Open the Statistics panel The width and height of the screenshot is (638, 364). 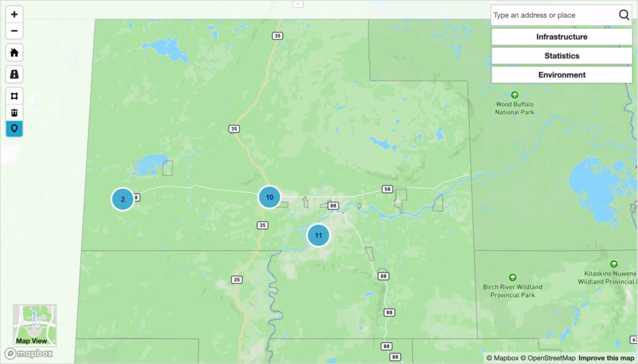click(x=561, y=56)
